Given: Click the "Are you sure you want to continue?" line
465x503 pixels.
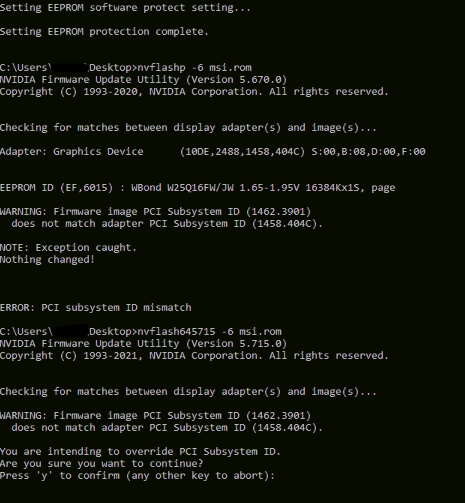Looking at the screenshot, I should [102, 464].
